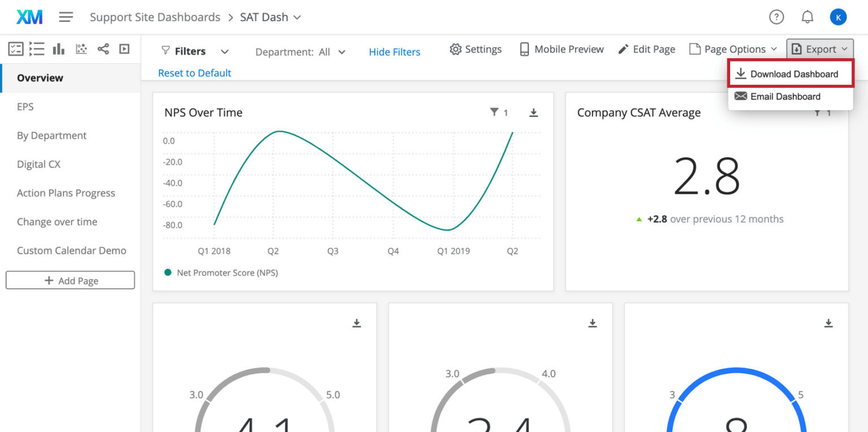The image size is (868, 432).
Task: Click Reset to Default link
Action: 194,73
